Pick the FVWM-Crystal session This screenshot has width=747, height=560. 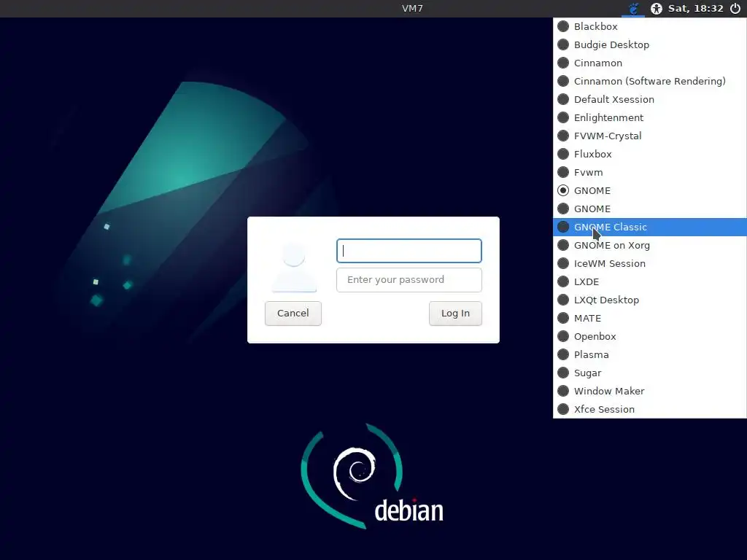pos(650,136)
